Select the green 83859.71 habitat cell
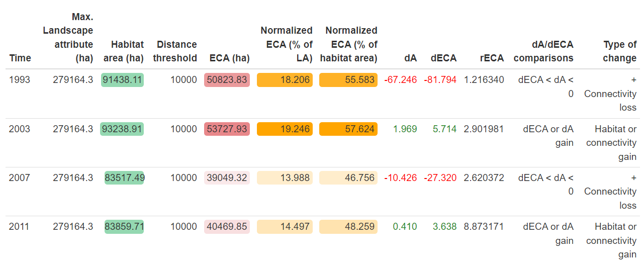Viewport: 644px width, 265px height. pyautogui.click(x=124, y=227)
